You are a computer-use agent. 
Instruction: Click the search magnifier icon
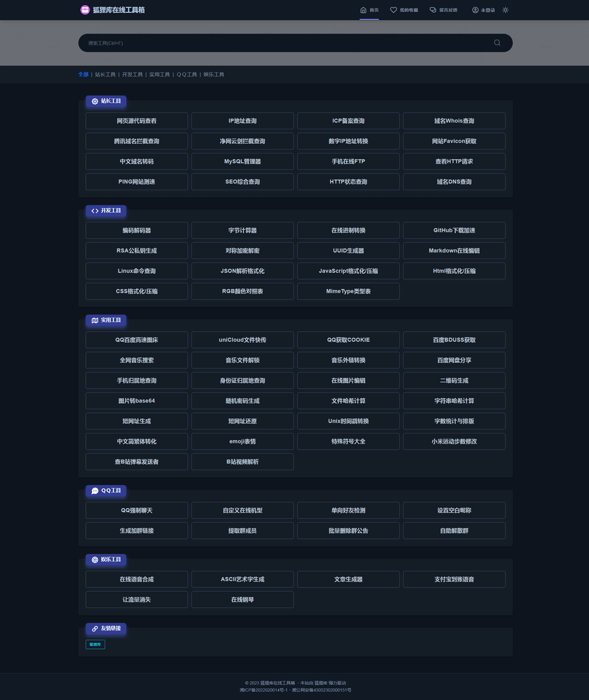(x=497, y=43)
